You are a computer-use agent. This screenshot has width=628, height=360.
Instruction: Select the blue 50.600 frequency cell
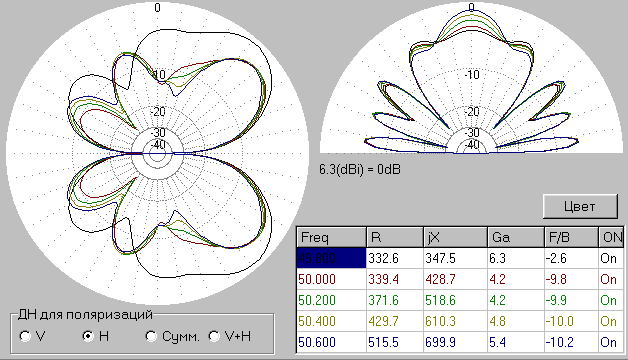(x=331, y=342)
